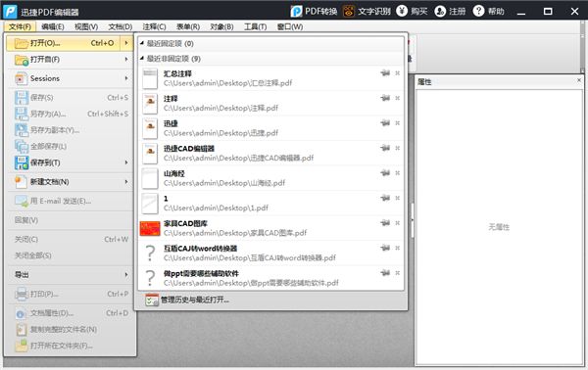Open the 文档(D) menu
This screenshot has width=588, height=370.
(120, 27)
